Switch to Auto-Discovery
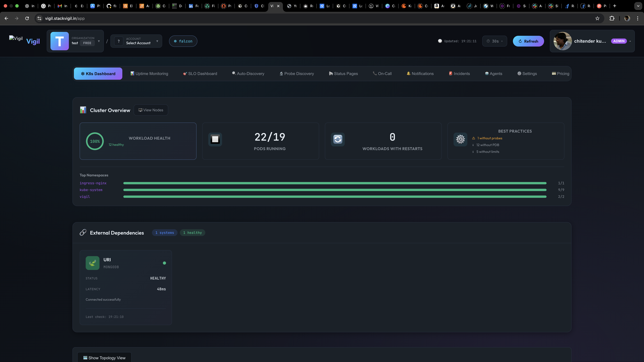Viewport: 644px width, 362px height. (248, 73)
